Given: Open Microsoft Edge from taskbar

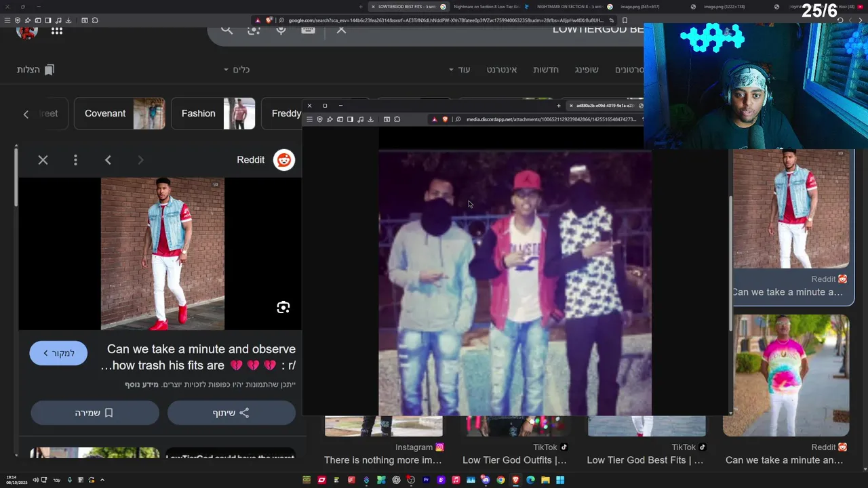Looking at the screenshot, I should point(530,480).
